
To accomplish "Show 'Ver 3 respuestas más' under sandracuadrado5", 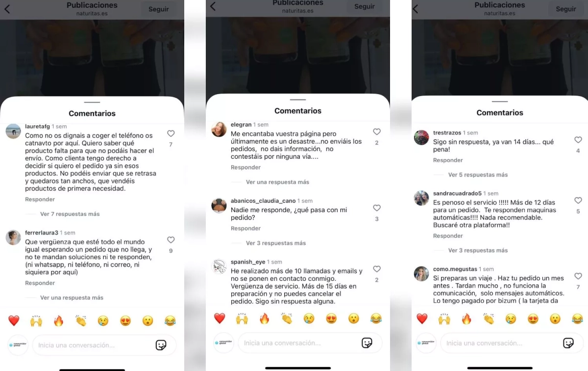I will click(478, 250).
